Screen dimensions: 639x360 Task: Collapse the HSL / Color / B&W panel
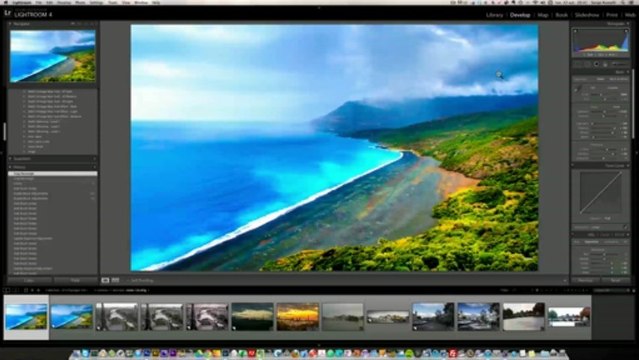(x=628, y=235)
